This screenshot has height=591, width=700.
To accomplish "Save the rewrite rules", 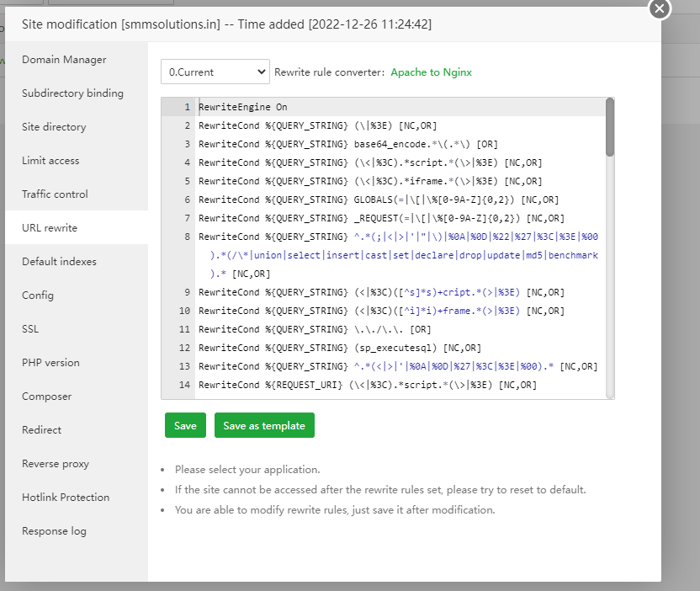I will click(x=185, y=426).
